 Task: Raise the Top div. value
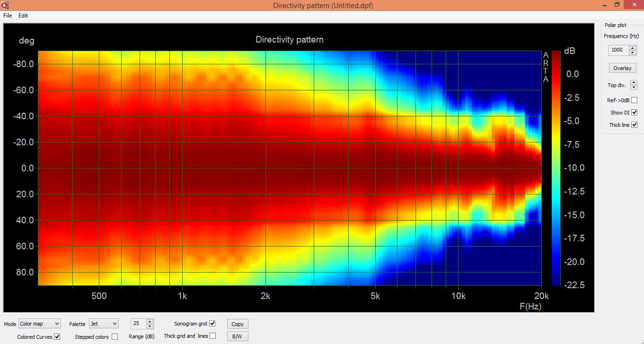point(634,83)
